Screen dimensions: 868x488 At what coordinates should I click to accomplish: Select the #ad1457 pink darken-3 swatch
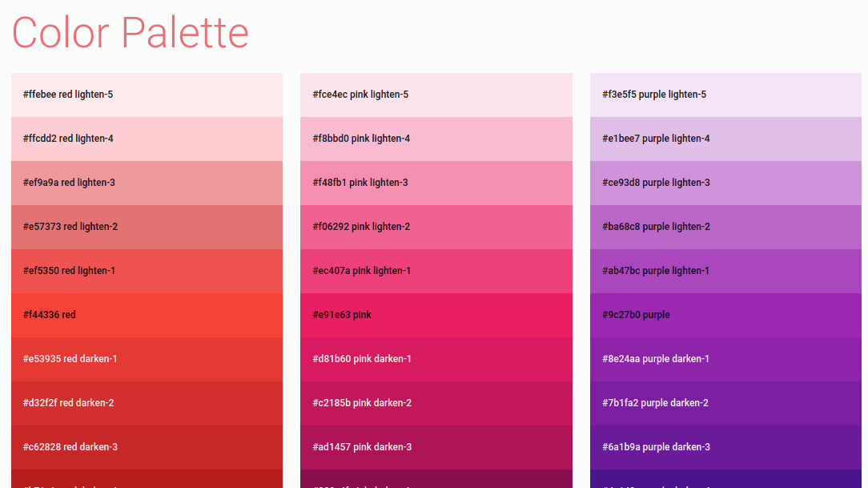click(436, 447)
